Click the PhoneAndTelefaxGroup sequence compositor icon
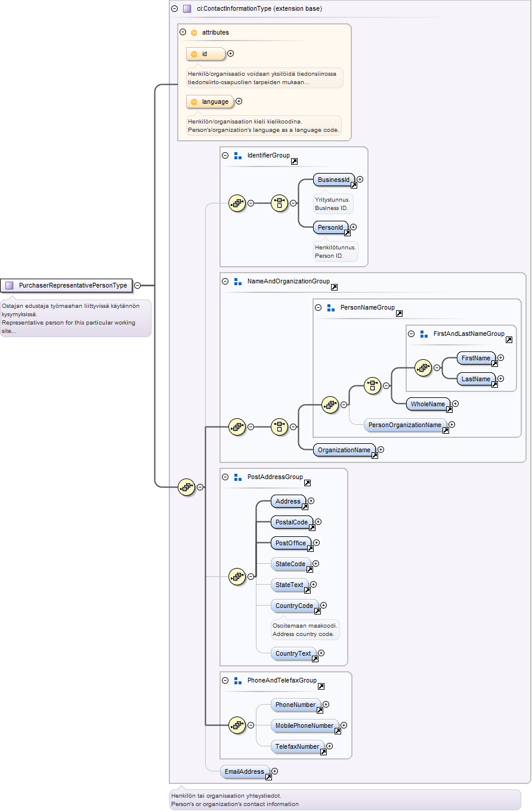 tap(237, 725)
